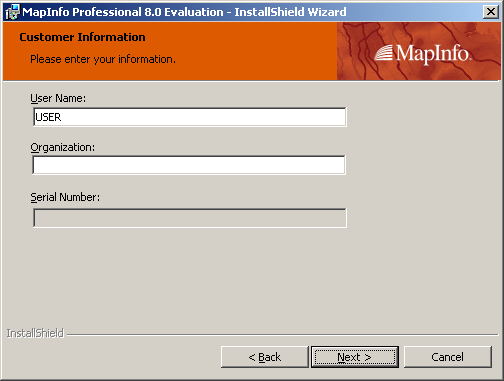Click the installer icon in title bar
The image size is (504, 381).
[12, 12]
